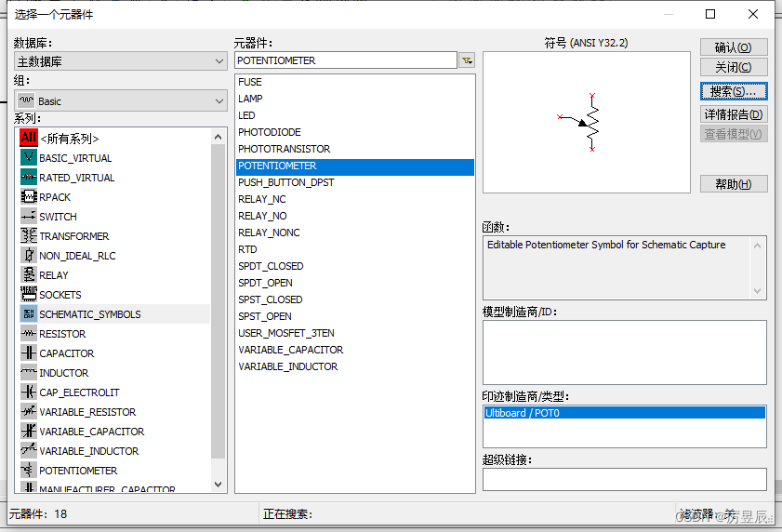
Task: Select LED in the component list
Action: 247,115
